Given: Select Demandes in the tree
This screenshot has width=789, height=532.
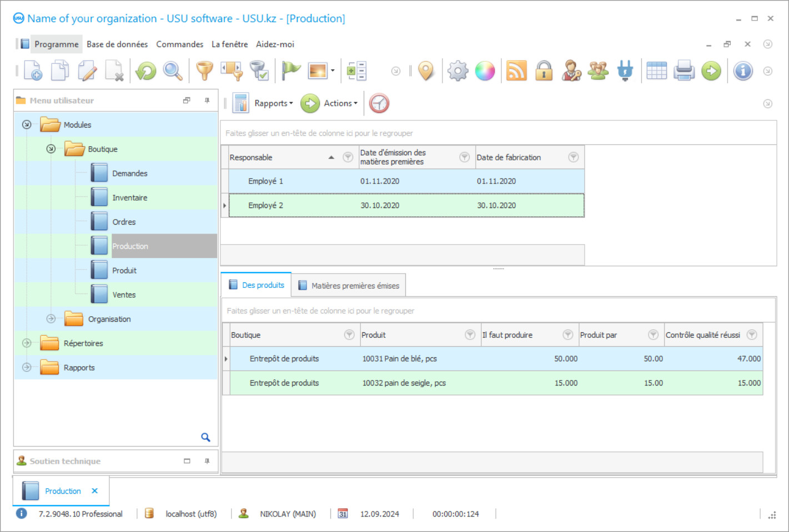Looking at the screenshot, I should pyautogui.click(x=130, y=173).
